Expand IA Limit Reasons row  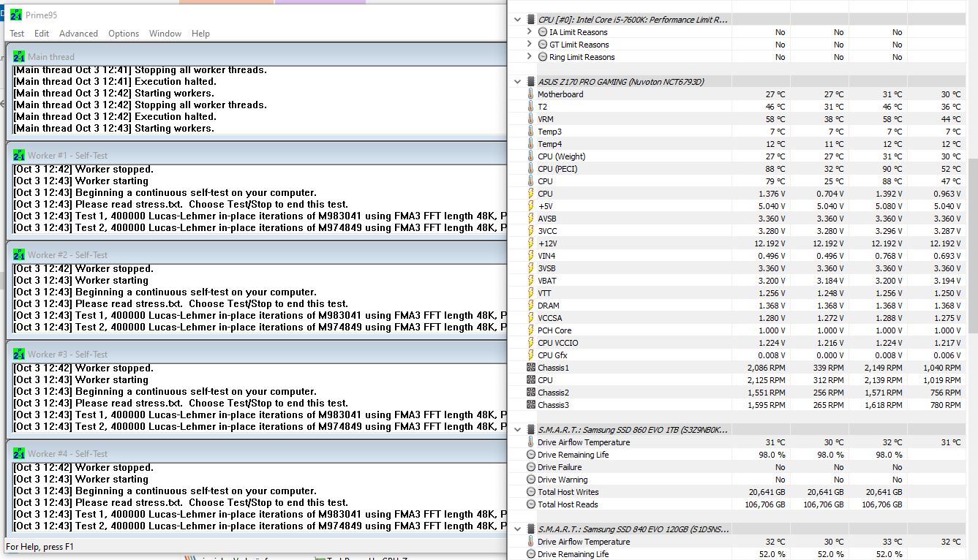pyautogui.click(x=530, y=32)
